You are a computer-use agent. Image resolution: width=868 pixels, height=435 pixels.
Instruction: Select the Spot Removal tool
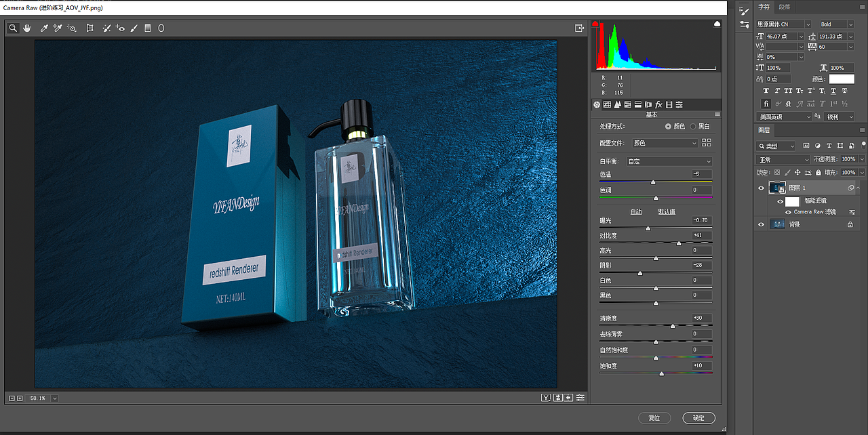106,28
